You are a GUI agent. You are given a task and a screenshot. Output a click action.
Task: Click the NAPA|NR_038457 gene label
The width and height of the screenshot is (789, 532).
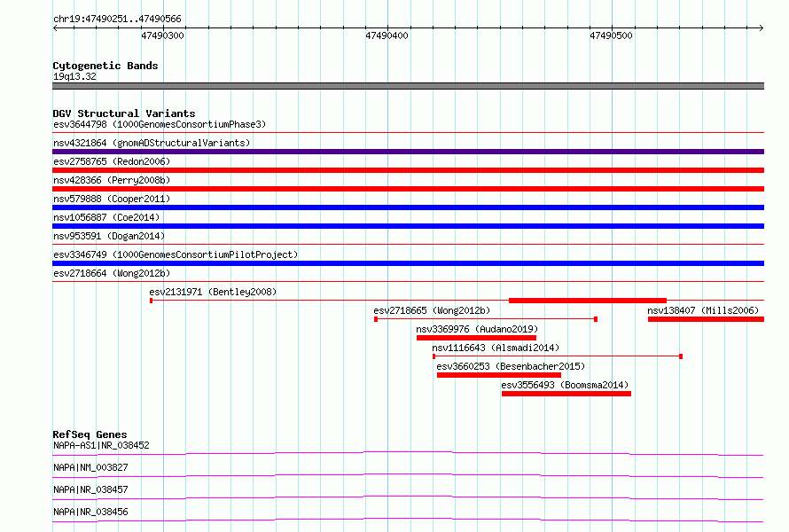[x=90, y=489]
